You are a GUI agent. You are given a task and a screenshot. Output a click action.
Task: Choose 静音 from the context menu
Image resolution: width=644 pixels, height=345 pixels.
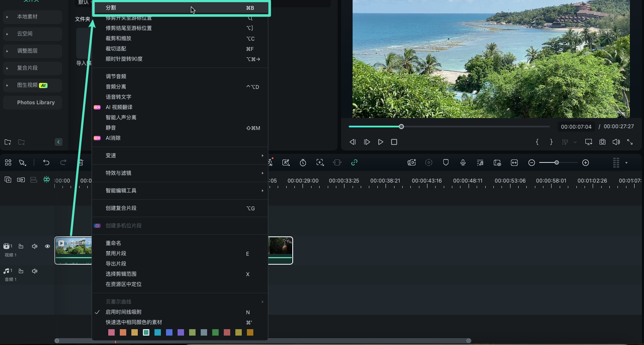(180, 128)
